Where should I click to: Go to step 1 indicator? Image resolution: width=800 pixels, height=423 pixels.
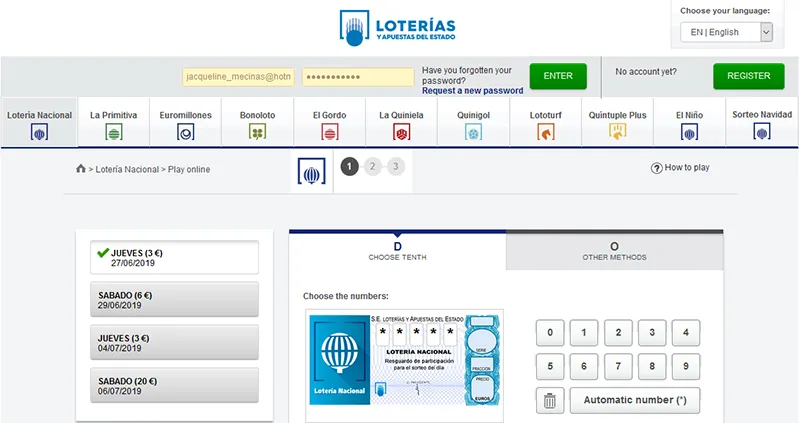click(349, 166)
